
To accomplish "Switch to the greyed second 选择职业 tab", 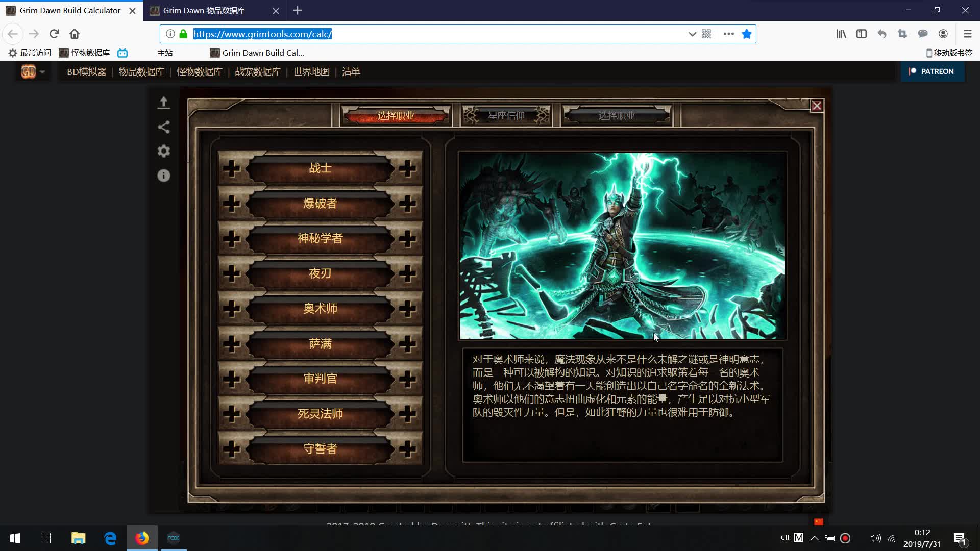I will 617,116.
